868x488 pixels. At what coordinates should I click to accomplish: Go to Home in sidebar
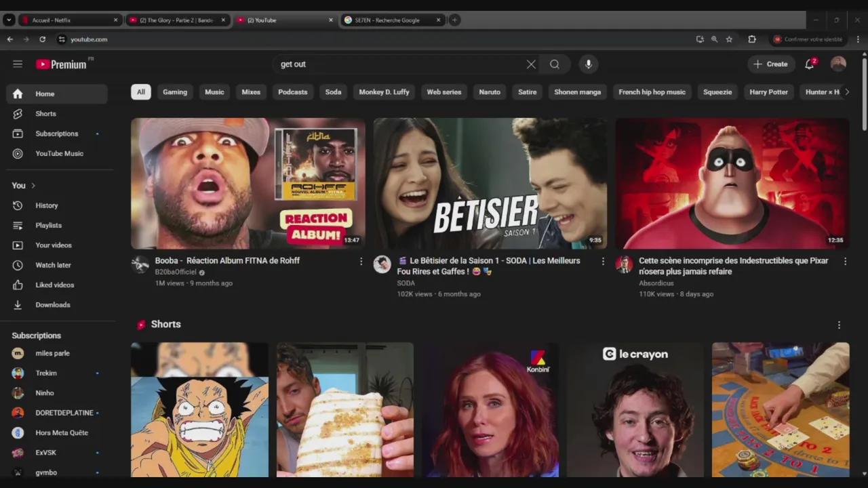click(x=57, y=94)
